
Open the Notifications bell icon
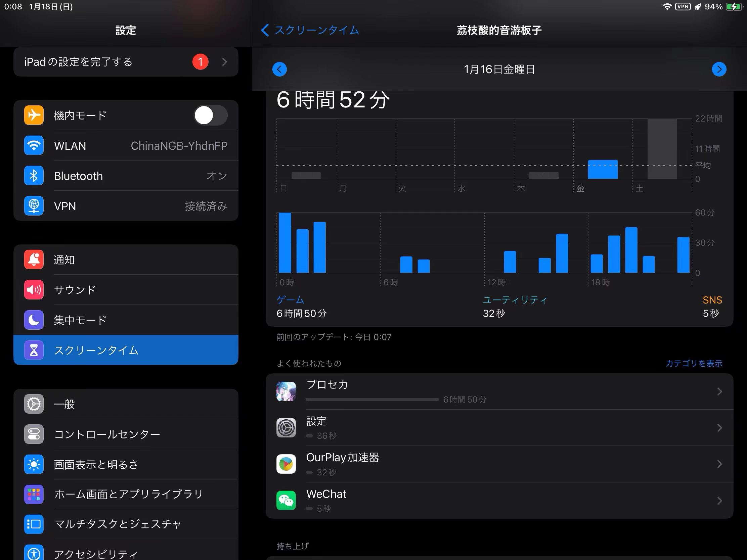pos(34,260)
